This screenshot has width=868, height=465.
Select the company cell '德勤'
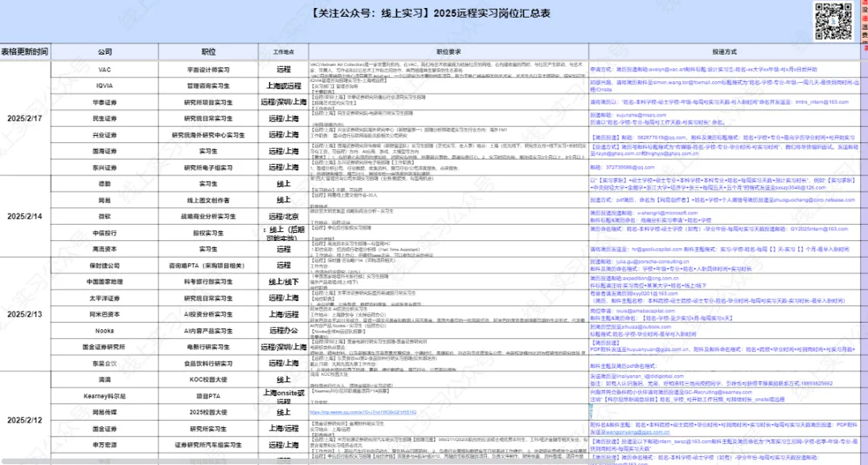pyautogui.click(x=104, y=184)
